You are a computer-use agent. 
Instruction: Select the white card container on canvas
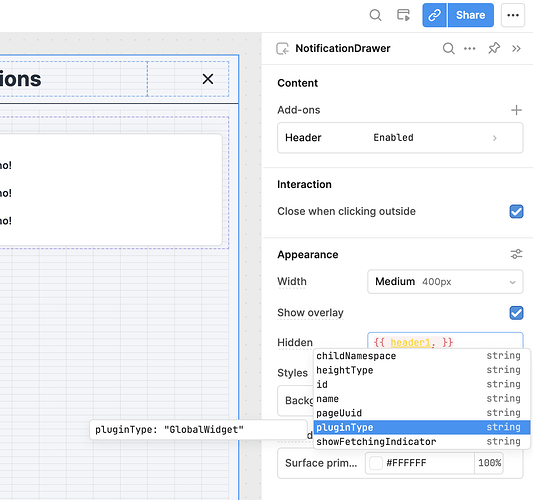coord(111,189)
